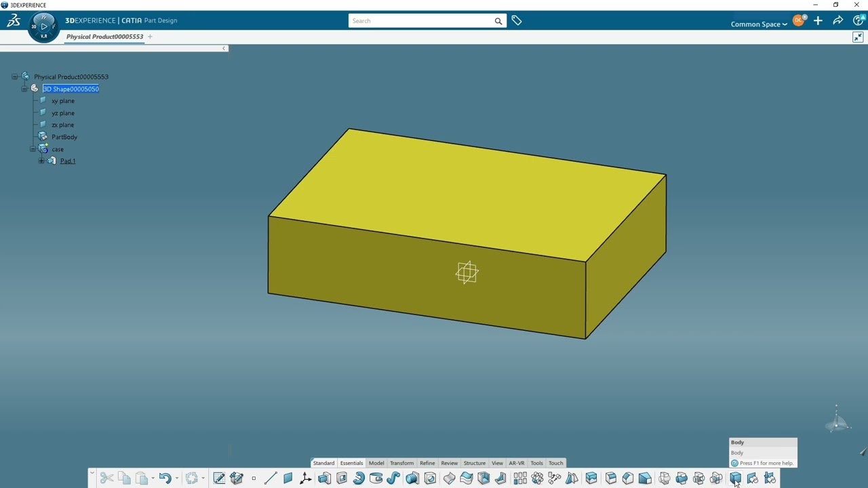Select the Positioned Sketch tool

pyautogui.click(x=219, y=479)
